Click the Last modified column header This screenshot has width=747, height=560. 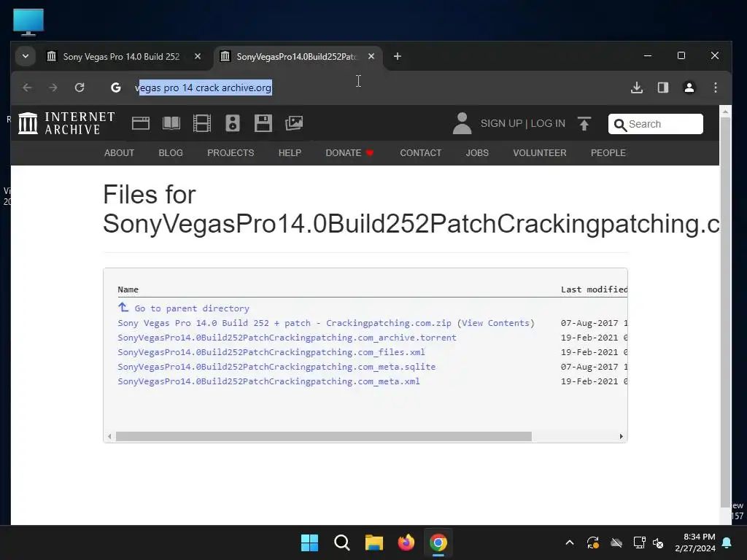pyautogui.click(x=594, y=289)
